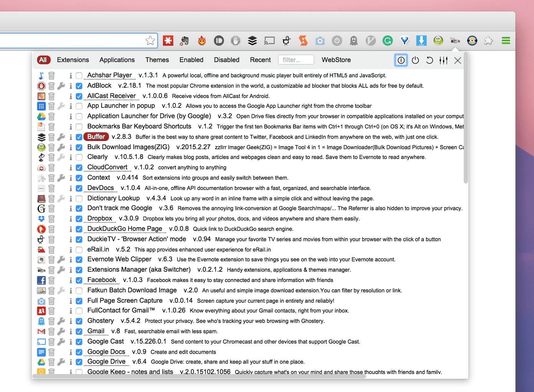Open the Recent tab
Image resolution: width=534 pixels, height=392 pixels.
click(x=260, y=60)
